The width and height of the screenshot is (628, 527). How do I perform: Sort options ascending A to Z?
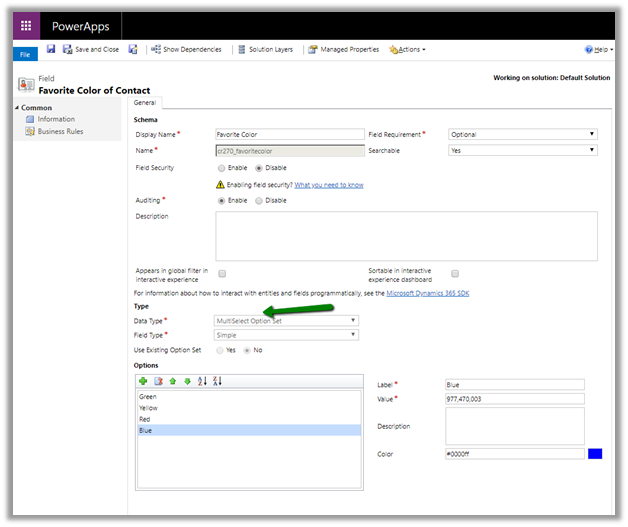tap(202, 381)
